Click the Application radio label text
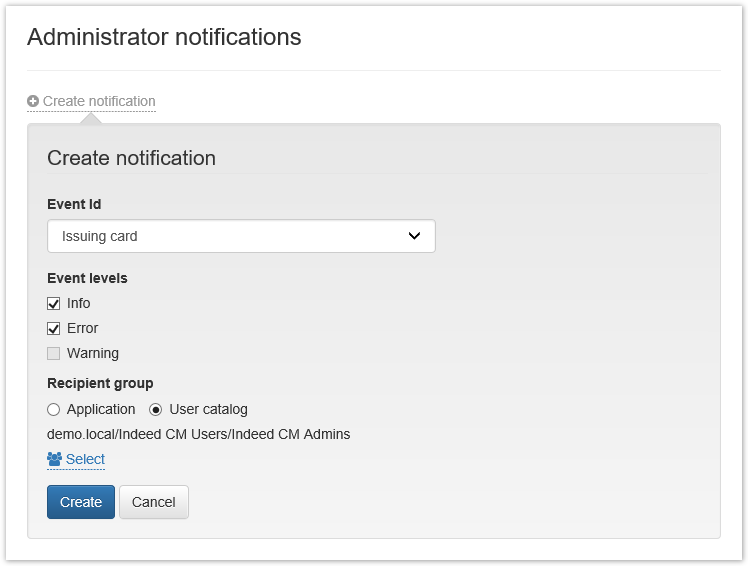This screenshot has height=566, width=748. pyautogui.click(x=101, y=409)
